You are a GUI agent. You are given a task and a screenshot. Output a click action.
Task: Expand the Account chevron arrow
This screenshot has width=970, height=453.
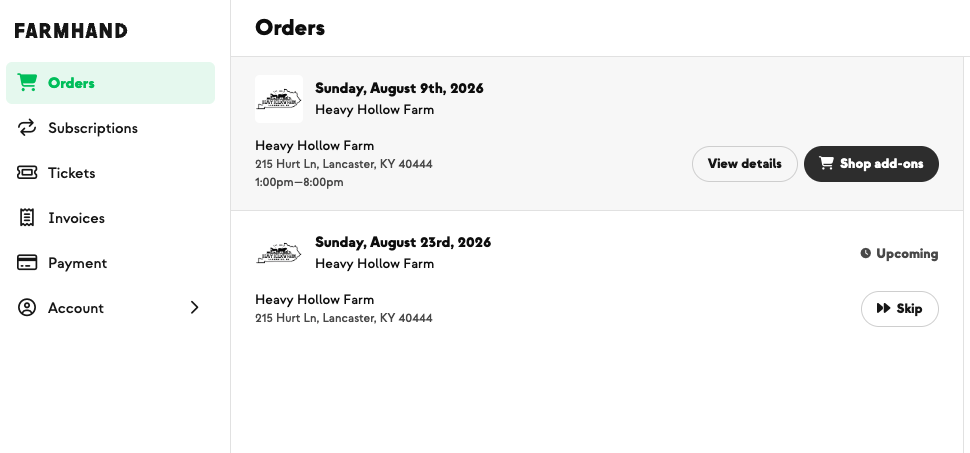pos(194,308)
